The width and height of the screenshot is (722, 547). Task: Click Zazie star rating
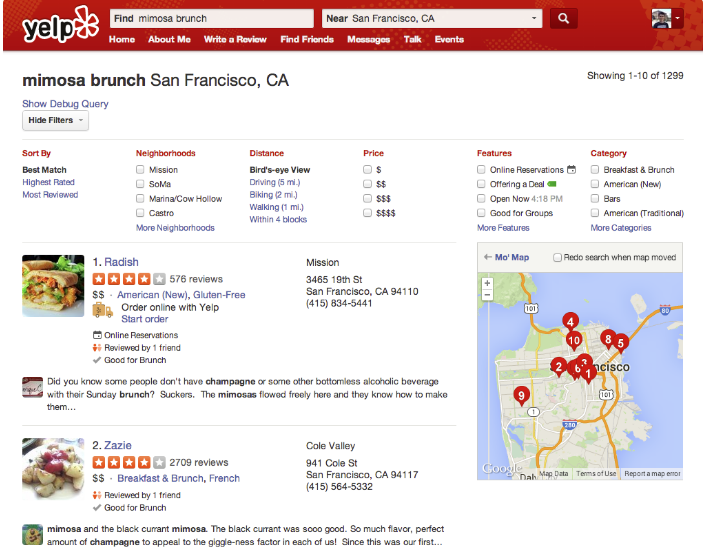(129, 462)
